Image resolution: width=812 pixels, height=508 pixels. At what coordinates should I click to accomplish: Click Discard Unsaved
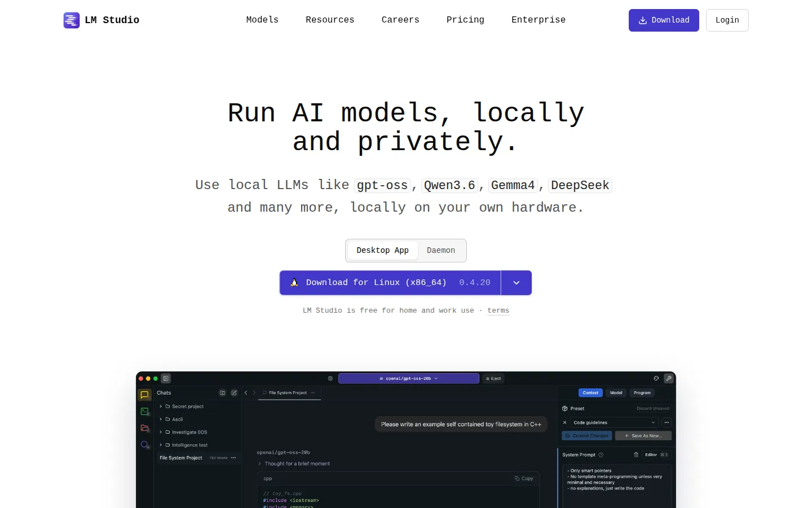tap(653, 409)
